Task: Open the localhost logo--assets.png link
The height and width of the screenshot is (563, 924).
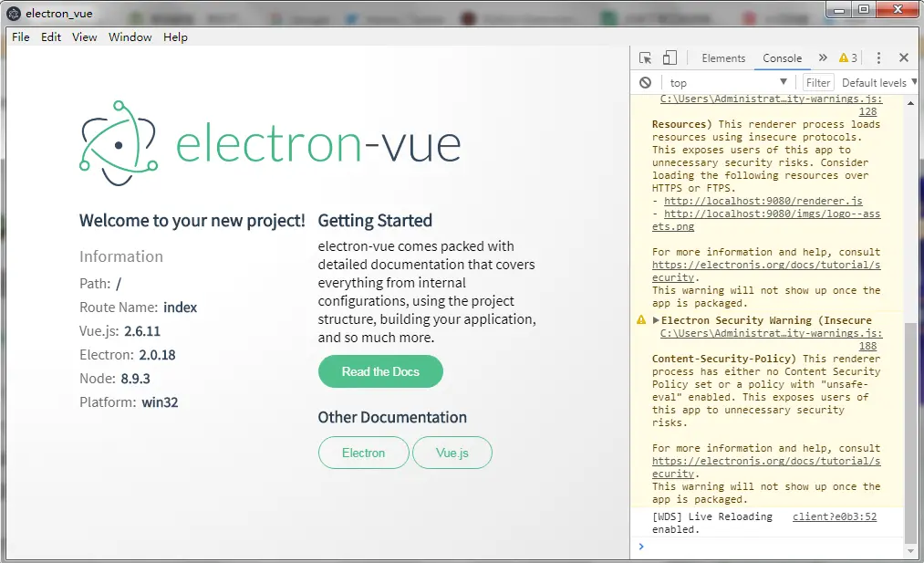Action: (x=766, y=220)
